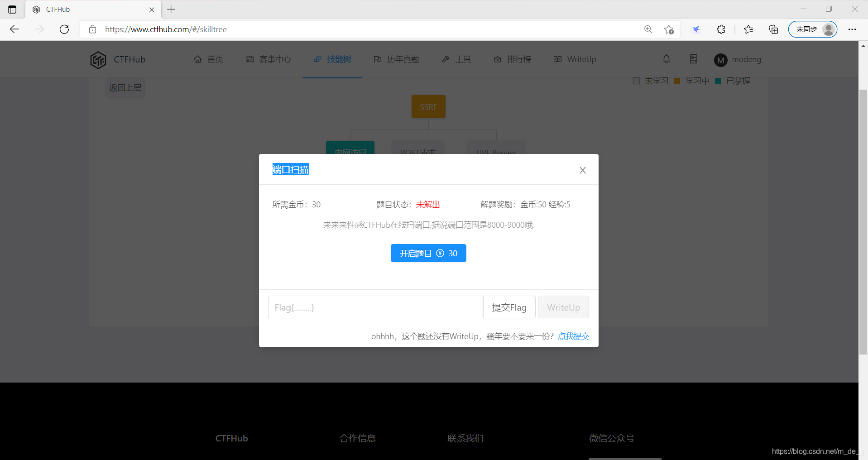This screenshot has height=460, width=868.
Task: Reload the page with the refresh icon
Action: (x=64, y=29)
